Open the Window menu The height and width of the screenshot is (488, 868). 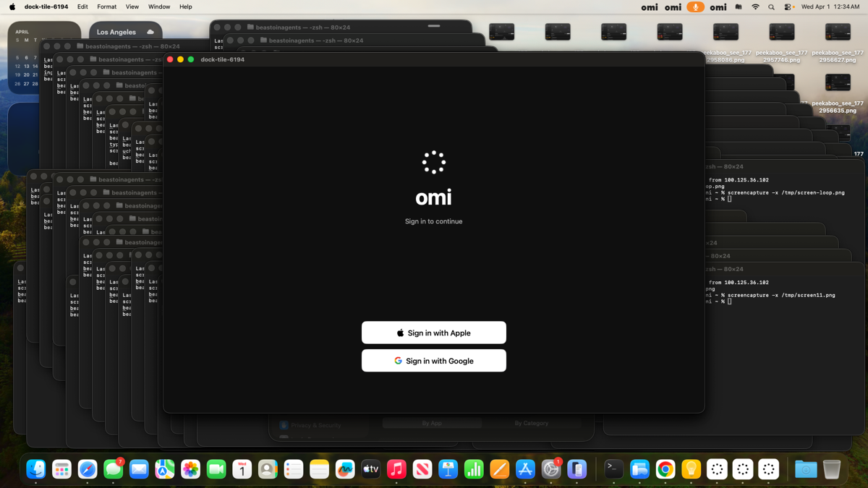[x=159, y=7]
